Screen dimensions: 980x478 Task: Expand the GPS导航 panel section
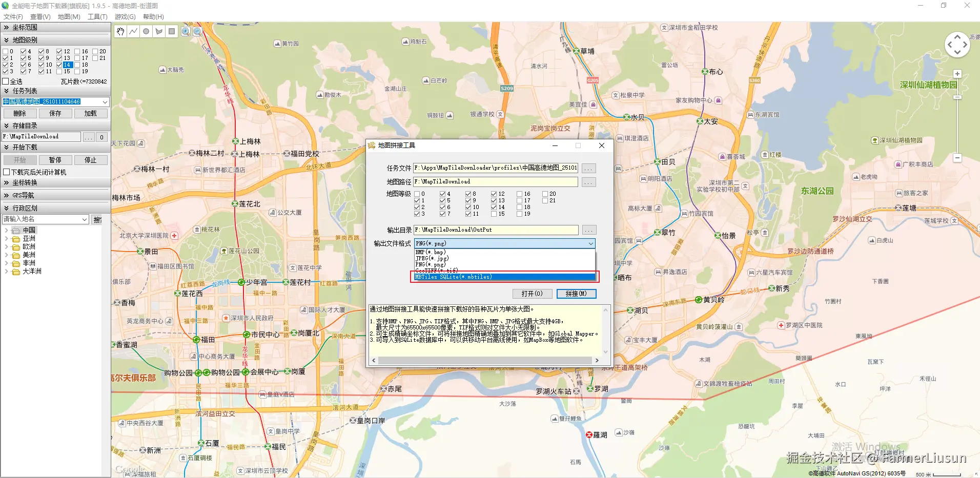tap(55, 195)
